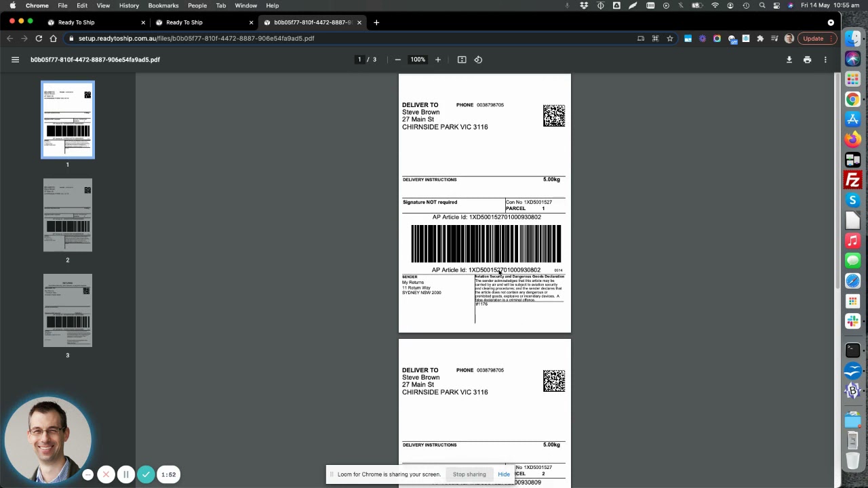Open the People menu
Image resolution: width=868 pixels, height=488 pixels.
(197, 5)
